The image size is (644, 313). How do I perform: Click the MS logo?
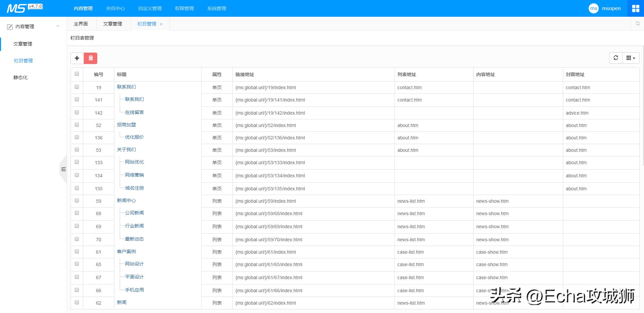click(16, 8)
